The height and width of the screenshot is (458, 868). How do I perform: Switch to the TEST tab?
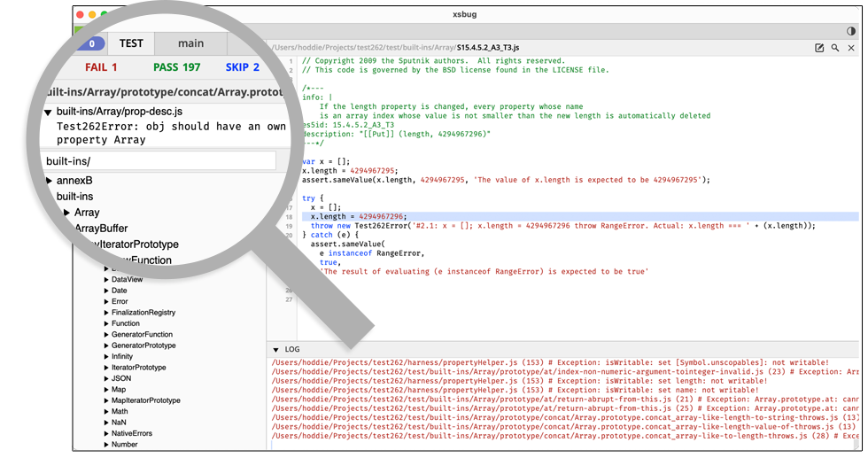click(x=131, y=43)
